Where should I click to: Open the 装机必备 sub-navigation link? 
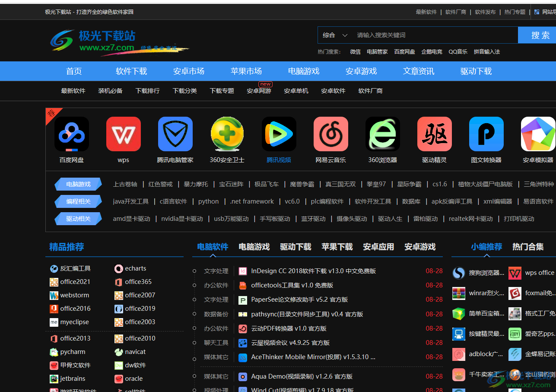111,91
